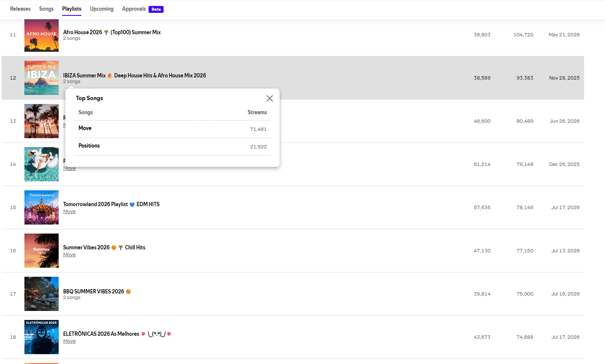Open the Approvals Beta tab

click(143, 9)
